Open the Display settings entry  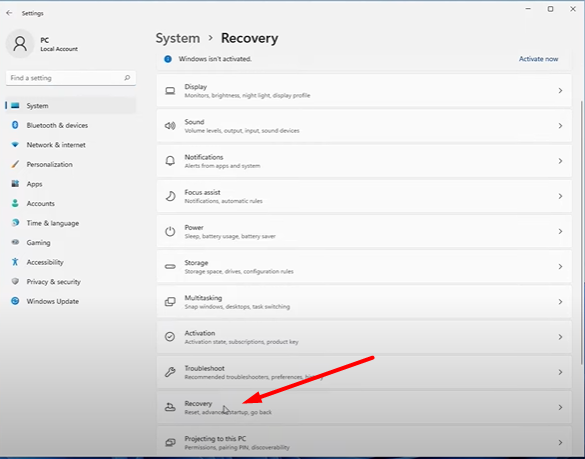364,91
